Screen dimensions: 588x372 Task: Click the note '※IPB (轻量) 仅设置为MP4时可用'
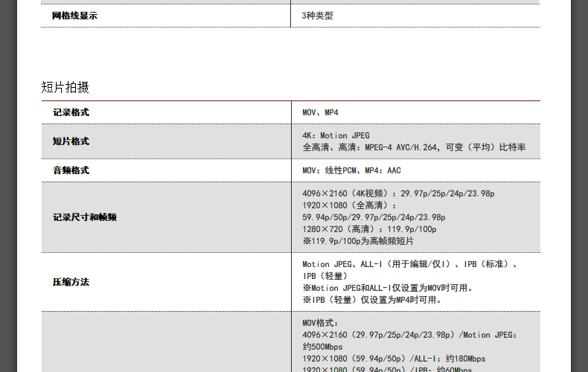372,300
